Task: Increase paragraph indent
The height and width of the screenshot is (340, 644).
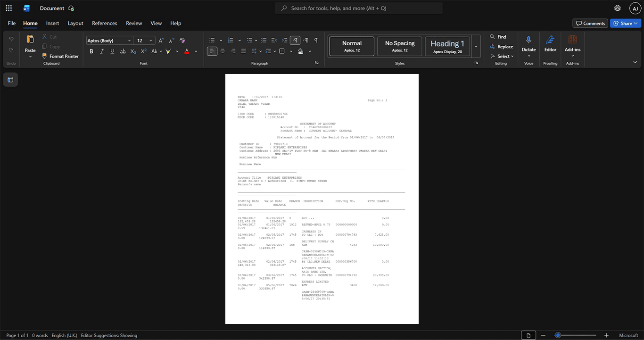Action: [285, 41]
